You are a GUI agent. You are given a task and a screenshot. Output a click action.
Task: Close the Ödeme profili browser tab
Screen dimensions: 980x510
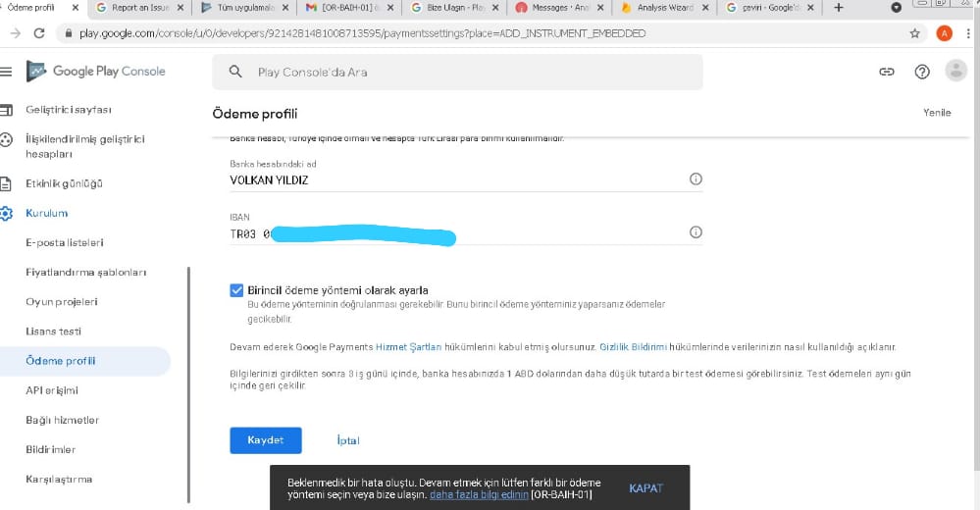(x=76, y=8)
